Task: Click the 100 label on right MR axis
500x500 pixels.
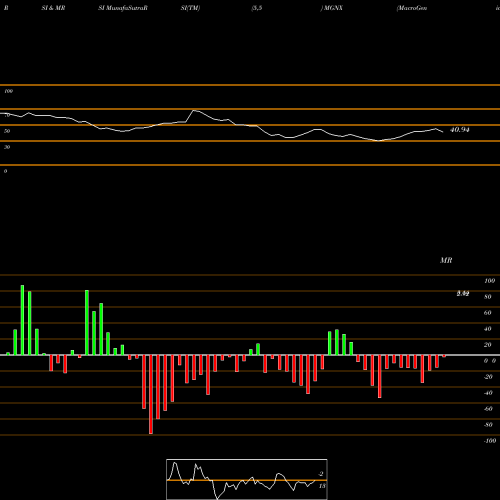Action: click(490, 281)
